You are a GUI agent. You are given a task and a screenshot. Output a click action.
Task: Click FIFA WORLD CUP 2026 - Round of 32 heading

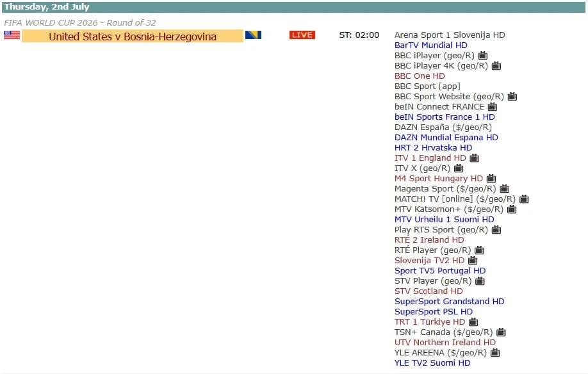click(x=80, y=22)
